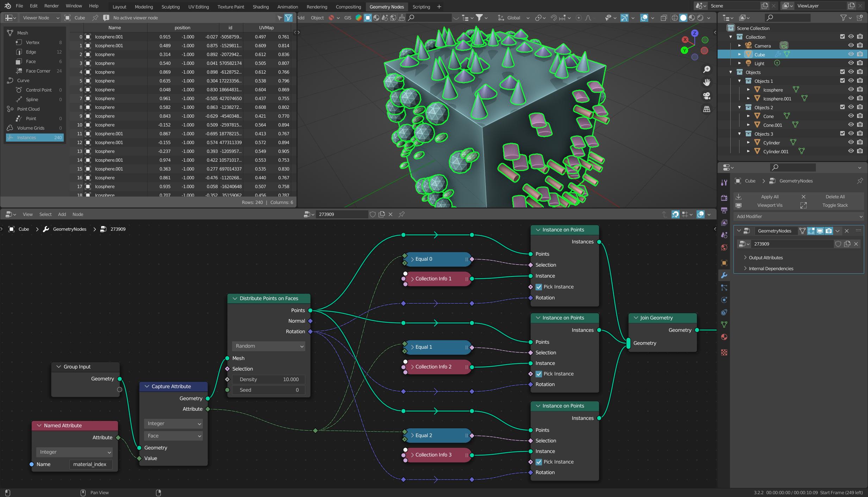Open the World properties globe tab
The width and height of the screenshot is (868, 497).
tap(724, 247)
